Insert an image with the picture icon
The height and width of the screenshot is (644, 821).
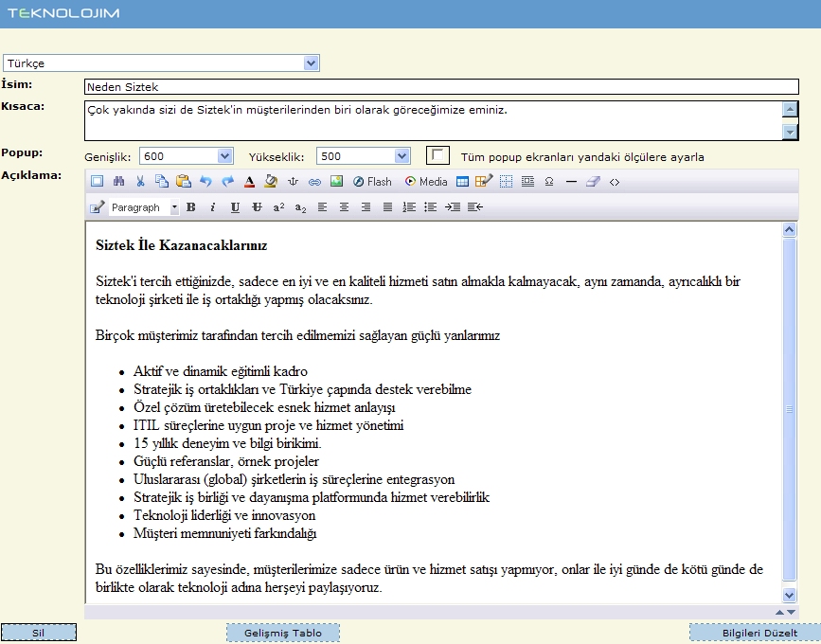(x=336, y=182)
